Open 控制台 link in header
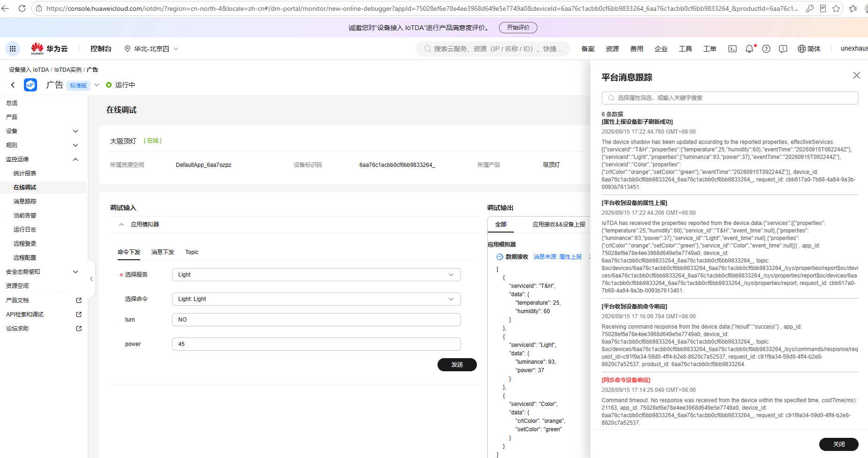The height and width of the screenshot is (458, 868). pos(101,49)
